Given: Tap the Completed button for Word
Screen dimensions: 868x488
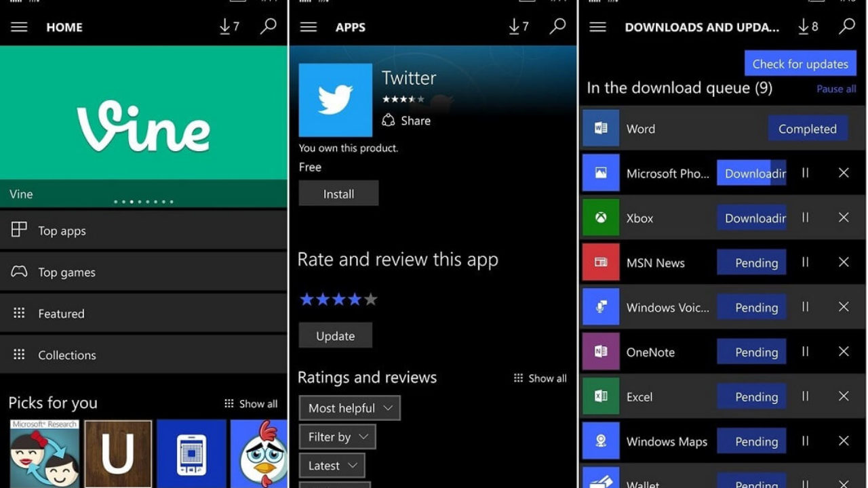Looking at the screenshot, I should pyautogui.click(x=808, y=129).
